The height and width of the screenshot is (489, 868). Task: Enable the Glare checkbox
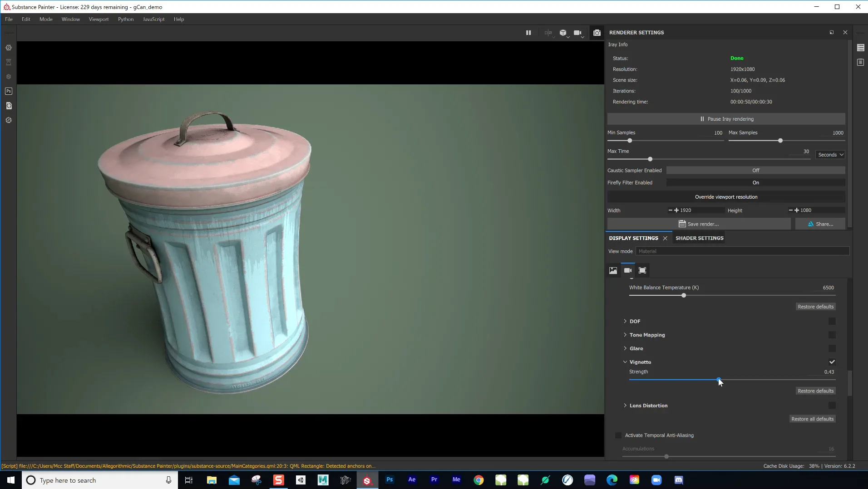(x=832, y=348)
